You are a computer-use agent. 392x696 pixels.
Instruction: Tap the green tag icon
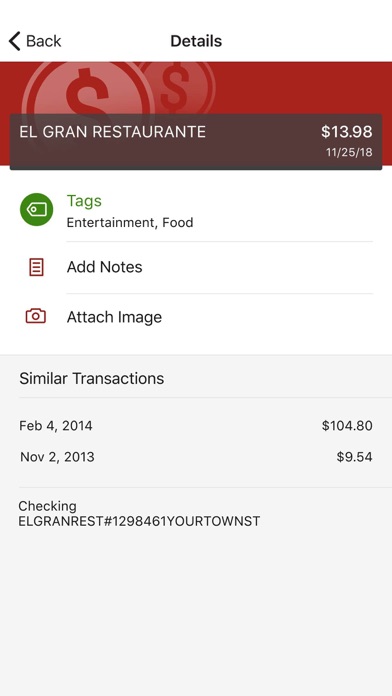coord(36,210)
